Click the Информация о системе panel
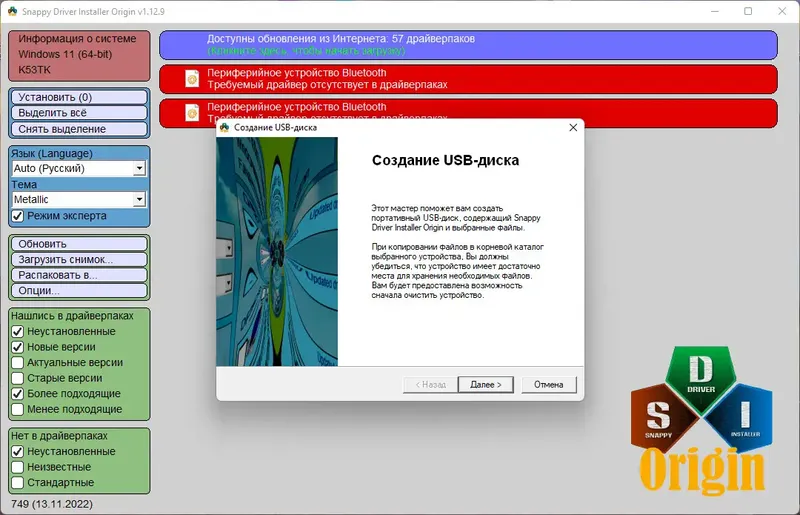This screenshot has width=800, height=515. pyautogui.click(x=79, y=55)
